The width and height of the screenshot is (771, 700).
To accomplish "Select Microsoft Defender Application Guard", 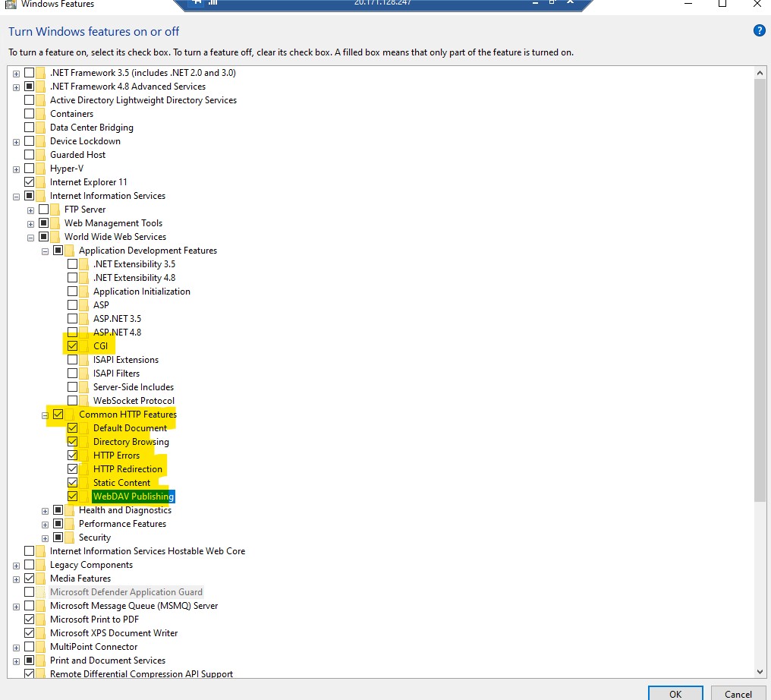I will (127, 591).
